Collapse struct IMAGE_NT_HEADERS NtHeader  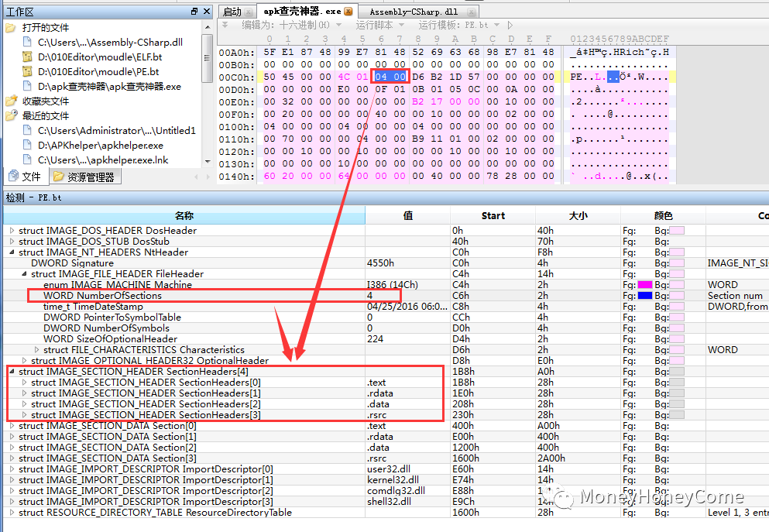pos(12,252)
